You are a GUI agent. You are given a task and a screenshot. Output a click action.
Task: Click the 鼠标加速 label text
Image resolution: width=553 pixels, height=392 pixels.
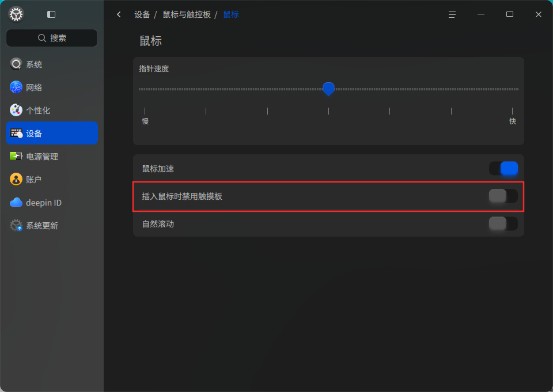click(x=158, y=169)
